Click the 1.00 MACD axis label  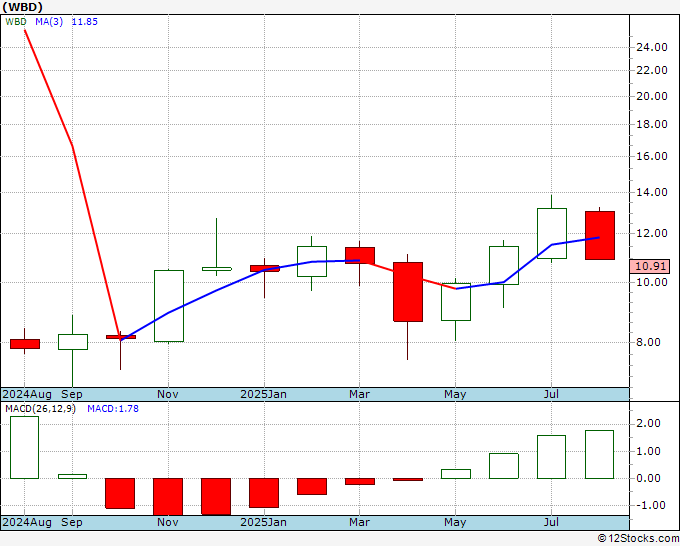coord(648,451)
